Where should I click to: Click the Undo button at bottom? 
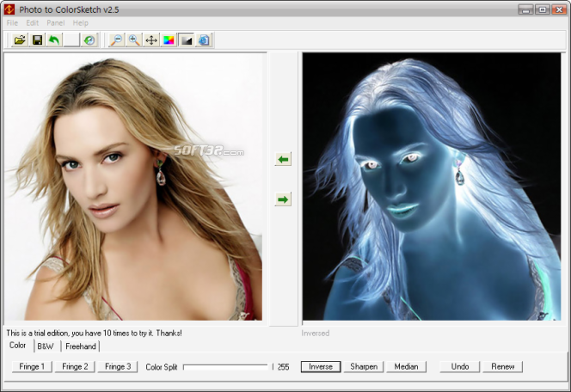[x=460, y=366]
